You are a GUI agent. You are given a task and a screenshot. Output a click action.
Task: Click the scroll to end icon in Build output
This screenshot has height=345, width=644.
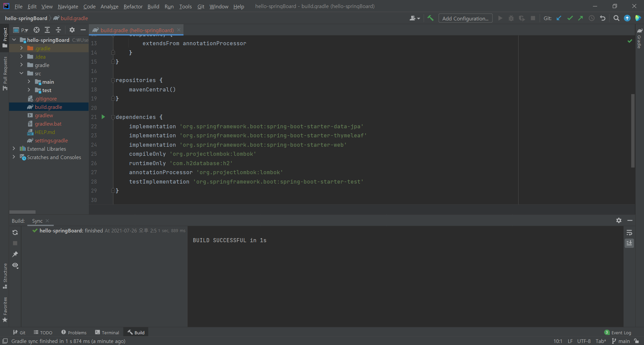click(630, 243)
